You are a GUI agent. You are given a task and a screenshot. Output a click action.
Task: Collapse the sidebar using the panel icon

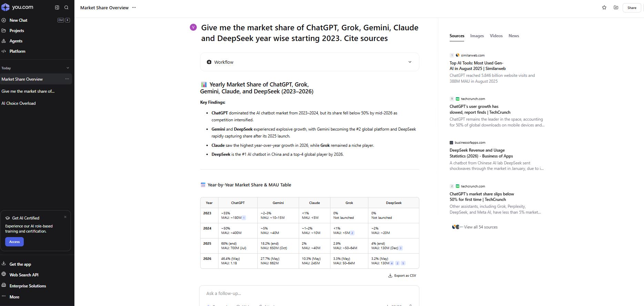57,8
